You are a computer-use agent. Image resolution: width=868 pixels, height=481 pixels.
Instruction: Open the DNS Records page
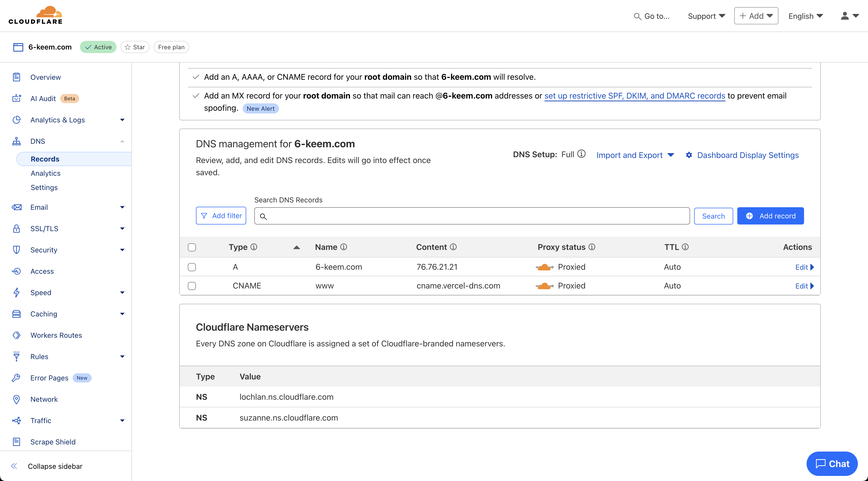click(45, 159)
